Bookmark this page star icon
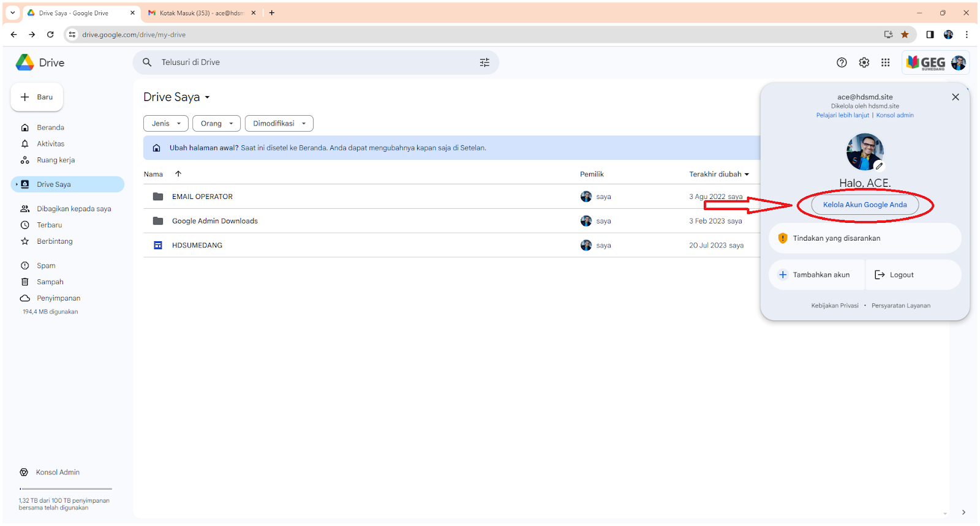Image resolution: width=980 pixels, height=526 pixels. coord(905,34)
